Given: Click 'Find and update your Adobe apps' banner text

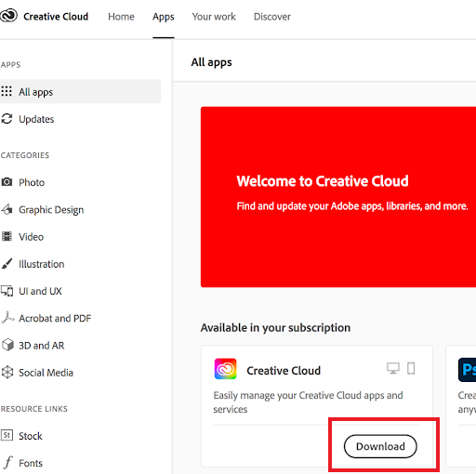Looking at the screenshot, I should tap(352, 206).
